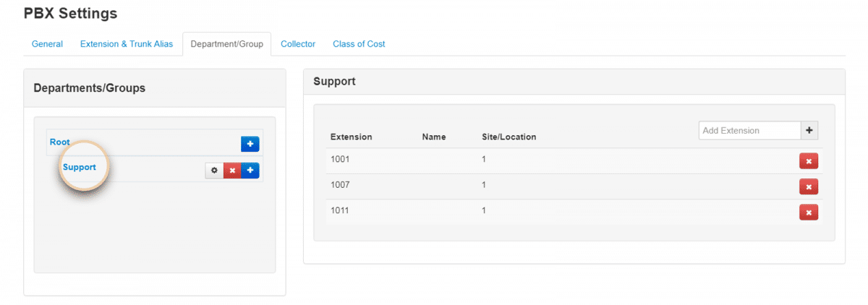The width and height of the screenshot is (868, 305).
Task: Click the blue plus button beside Root
Action: pos(250,144)
